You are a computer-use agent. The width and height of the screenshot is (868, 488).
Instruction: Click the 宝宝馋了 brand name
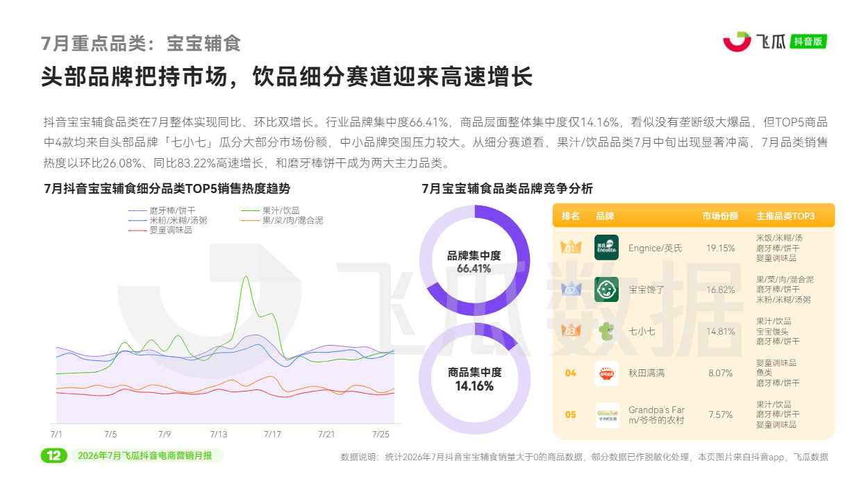[x=646, y=289]
